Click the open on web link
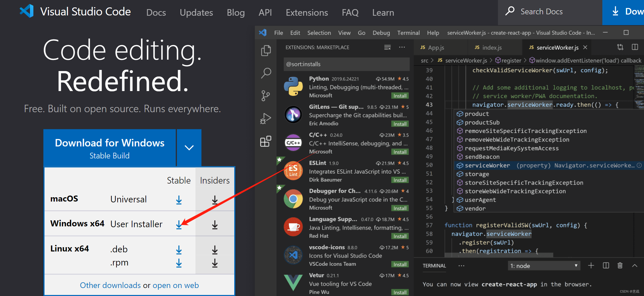Screen dimensions: 644x296 (x=176, y=285)
